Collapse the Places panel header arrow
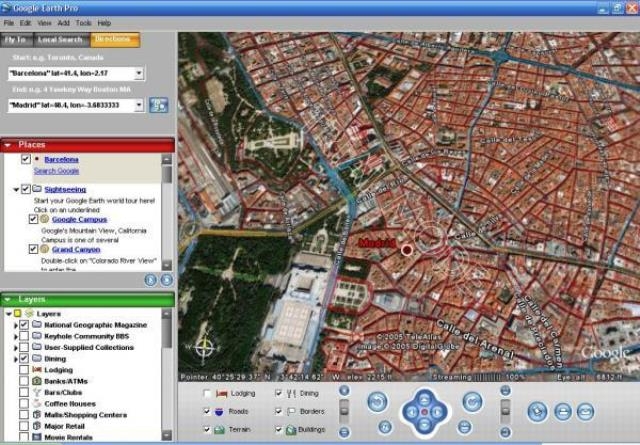Image resolution: width=640 pixels, height=445 pixels. pos(7,145)
